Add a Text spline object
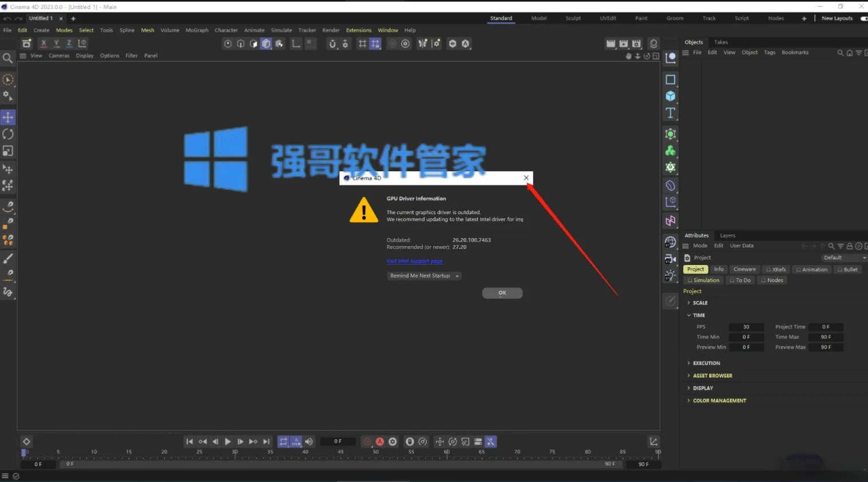 click(x=671, y=113)
